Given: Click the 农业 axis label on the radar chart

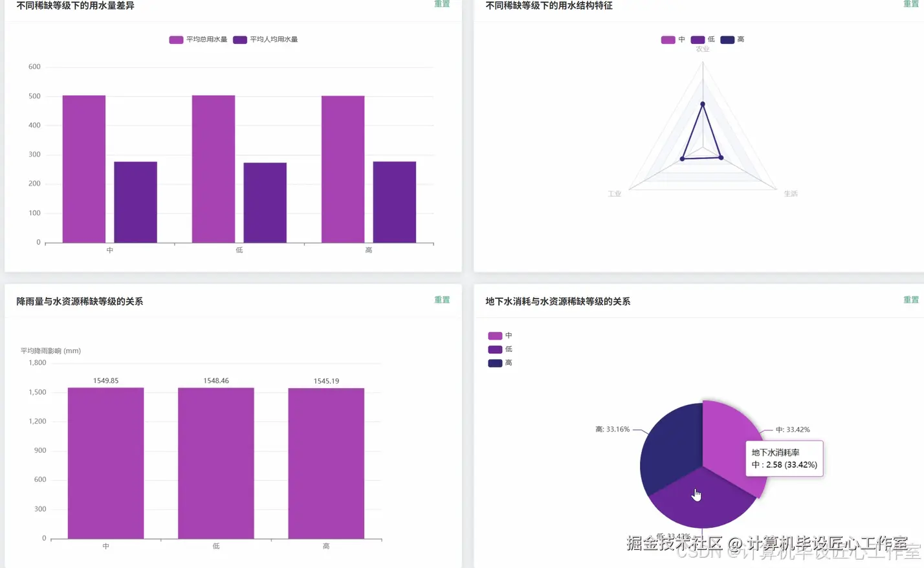Looking at the screenshot, I should (x=702, y=48).
